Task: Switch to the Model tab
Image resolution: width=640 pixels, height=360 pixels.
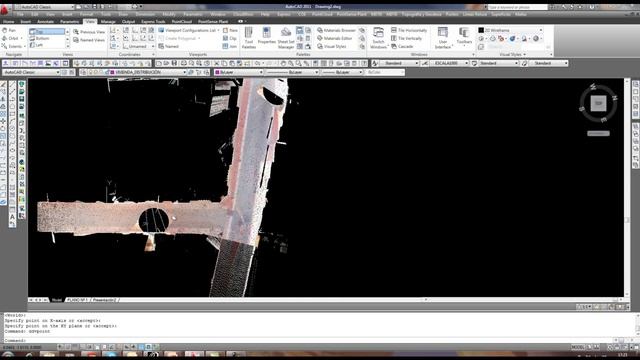Action: coord(57,300)
